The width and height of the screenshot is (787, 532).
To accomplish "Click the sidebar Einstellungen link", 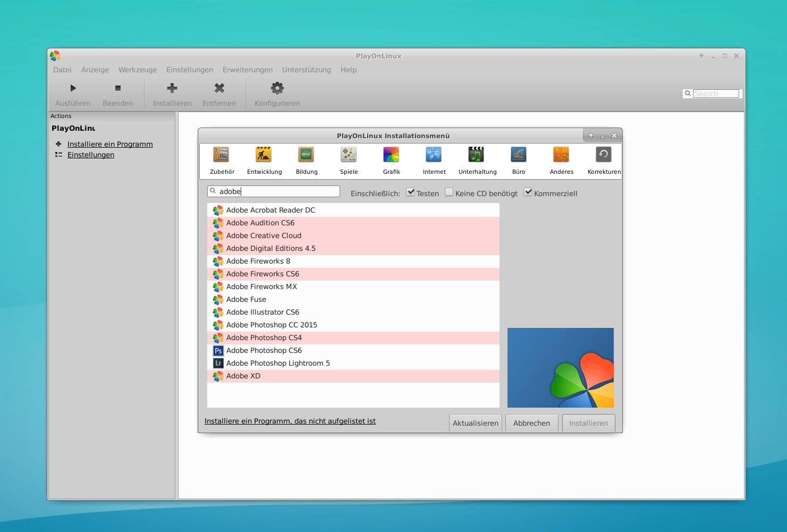I will coord(91,155).
